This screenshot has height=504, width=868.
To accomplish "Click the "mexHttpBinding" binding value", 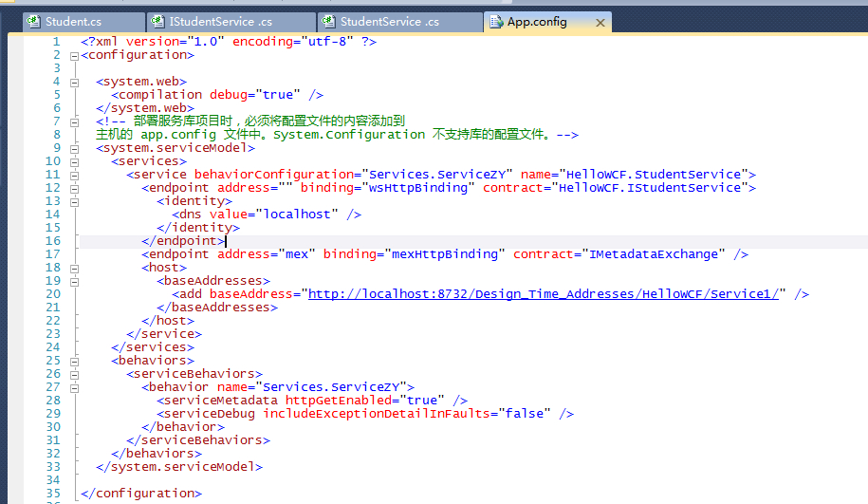I will pyautogui.click(x=445, y=254).
